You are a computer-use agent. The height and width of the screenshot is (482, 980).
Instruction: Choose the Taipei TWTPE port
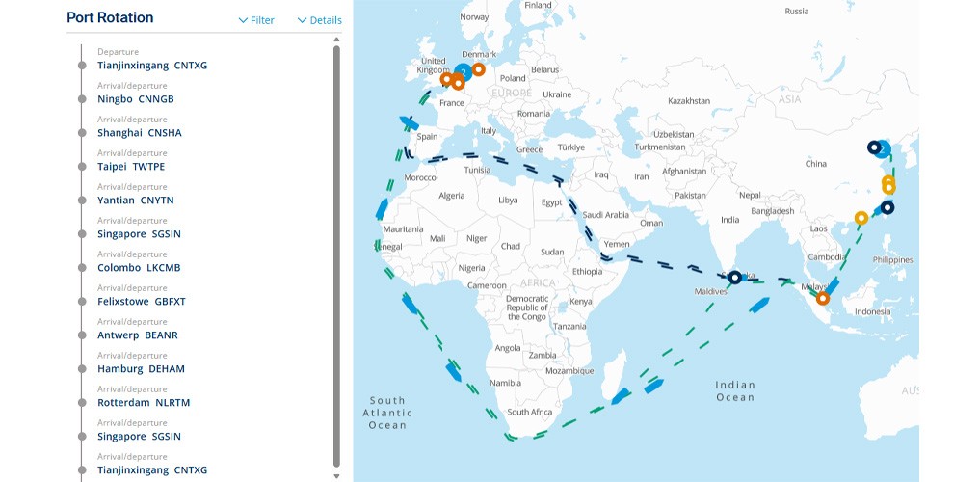(131, 167)
